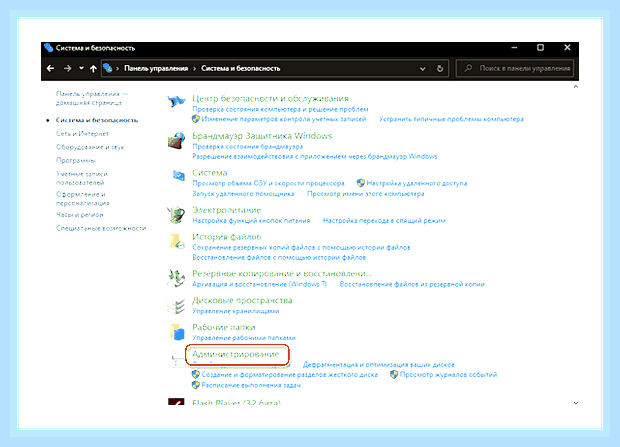The height and width of the screenshot is (447, 620).
Task: Select Специальные возможности category
Action: point(101,228)
